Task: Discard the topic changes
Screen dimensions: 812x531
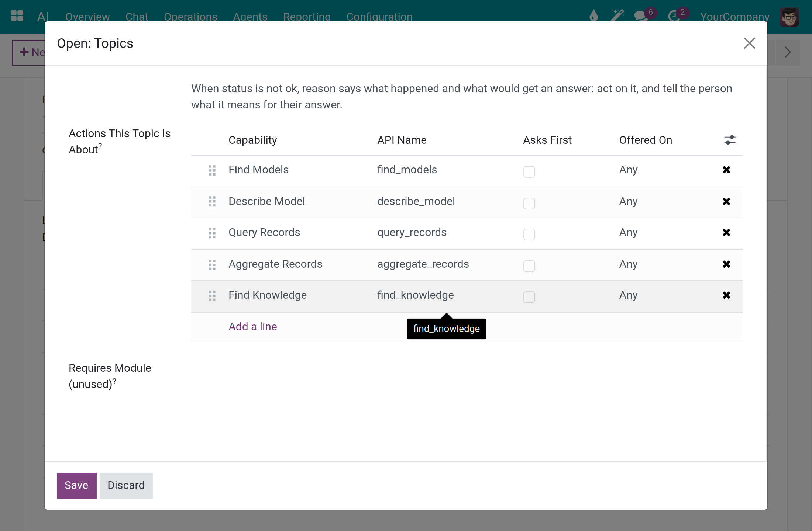Action: [x=126, y=485]
